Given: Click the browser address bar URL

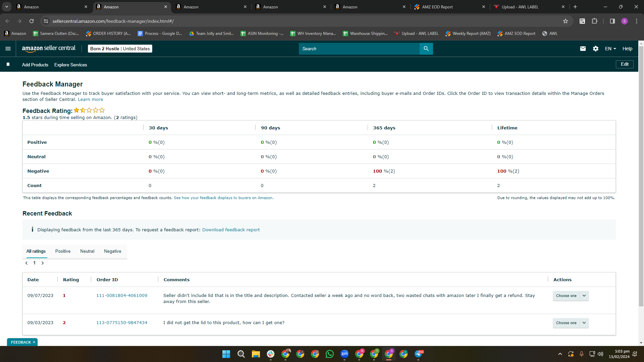Looking at the screenshot, I should [113, 21].
